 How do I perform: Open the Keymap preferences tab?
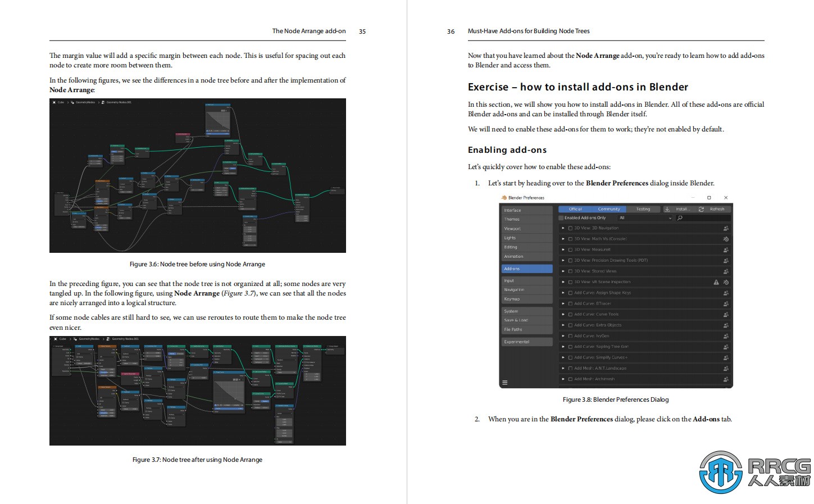pos(527,299)
